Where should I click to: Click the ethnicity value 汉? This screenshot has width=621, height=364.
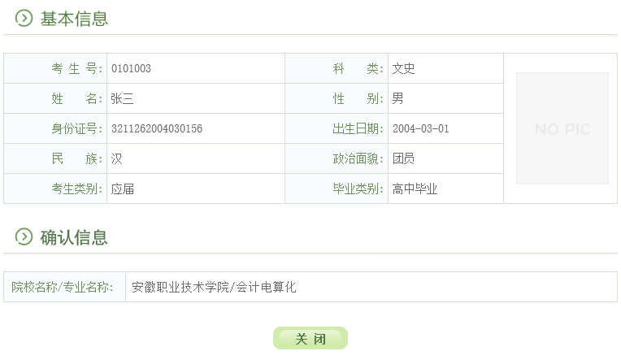[x=116, y=159]
